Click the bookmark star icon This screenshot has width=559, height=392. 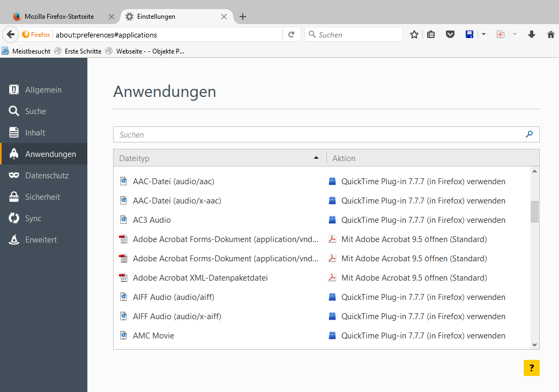point(414,34)
